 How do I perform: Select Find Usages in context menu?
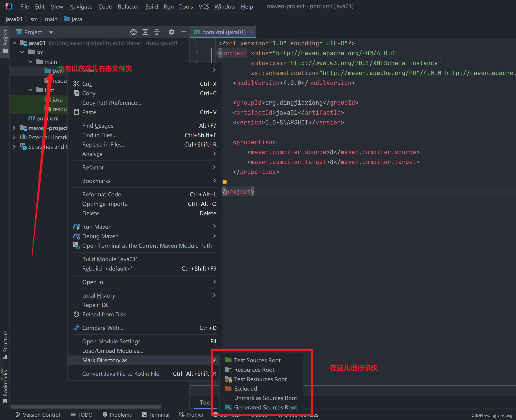(144, 126)
